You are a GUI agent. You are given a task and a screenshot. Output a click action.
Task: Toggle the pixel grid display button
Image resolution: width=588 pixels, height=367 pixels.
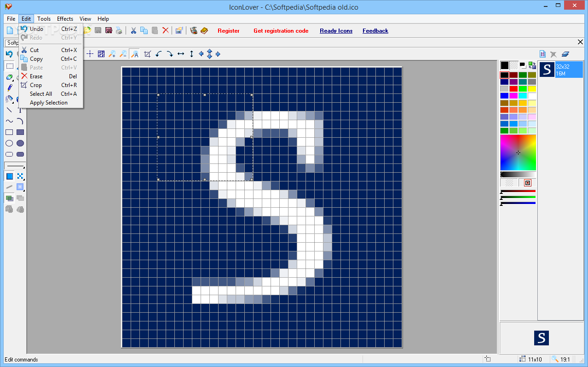click(101, 54)
